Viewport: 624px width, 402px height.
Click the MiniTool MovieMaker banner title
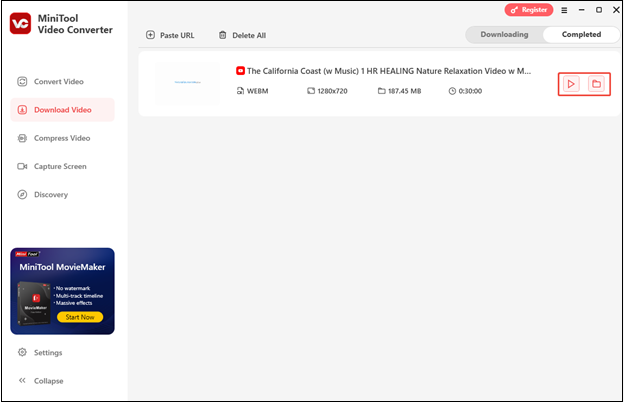62,267
